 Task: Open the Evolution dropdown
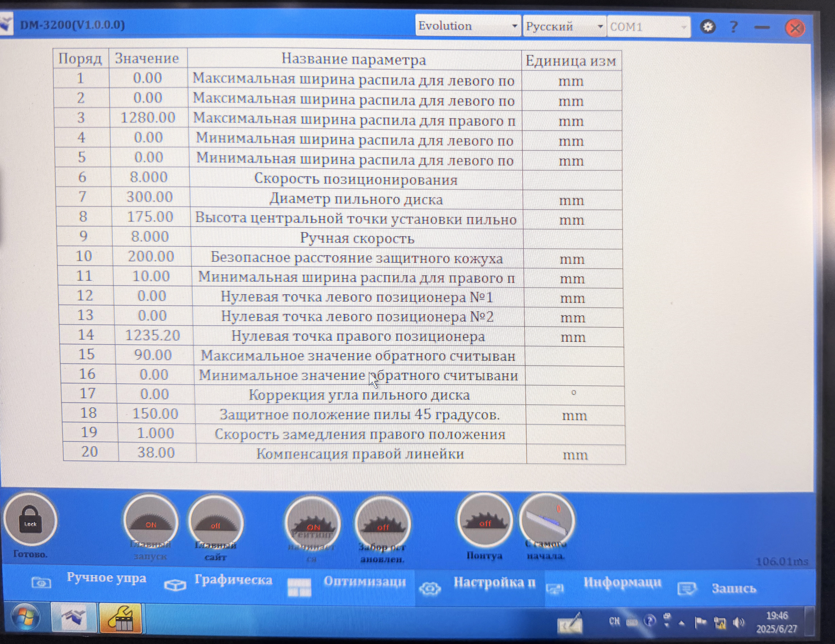coord(468,26)
